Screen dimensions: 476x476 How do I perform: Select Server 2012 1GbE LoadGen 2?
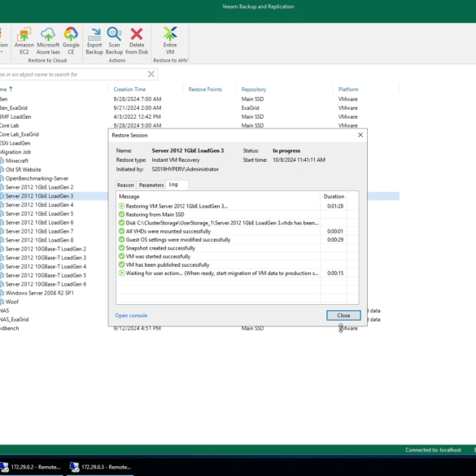coord(40,187)
